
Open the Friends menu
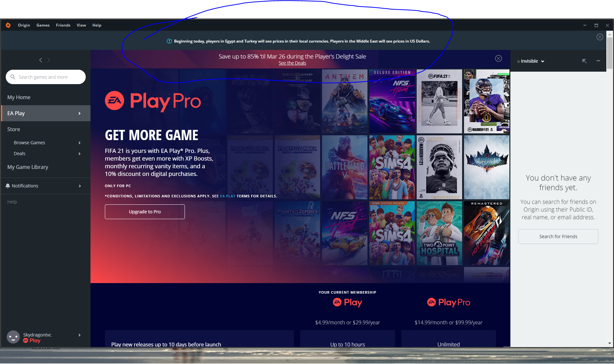[x=63, y=25]
